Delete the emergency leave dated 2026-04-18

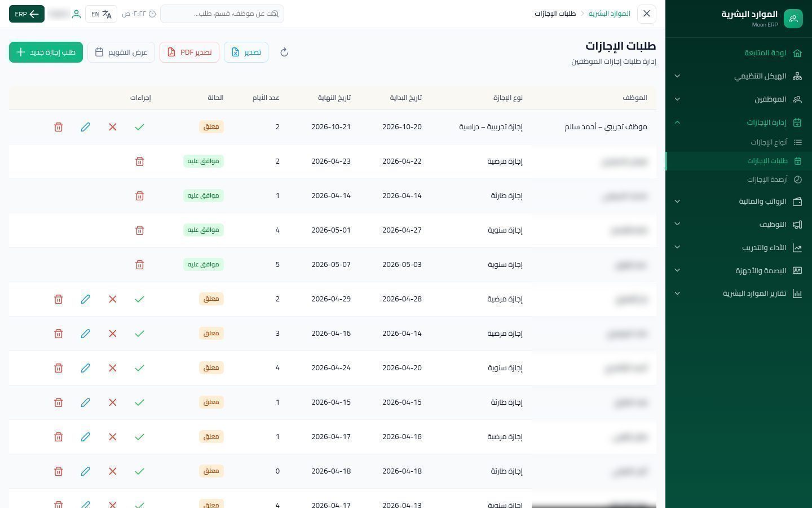click(59, 471)
